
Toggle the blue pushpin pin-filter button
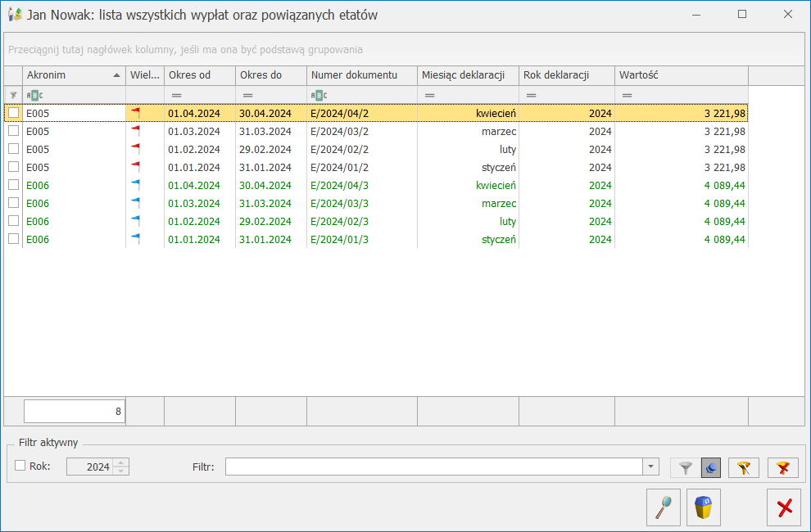click(x=711, y=468)
